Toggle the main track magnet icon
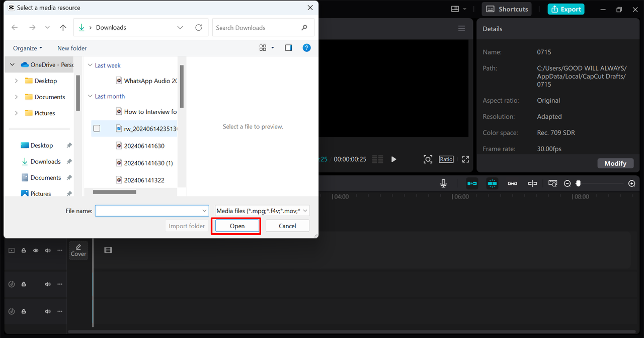 472,184
